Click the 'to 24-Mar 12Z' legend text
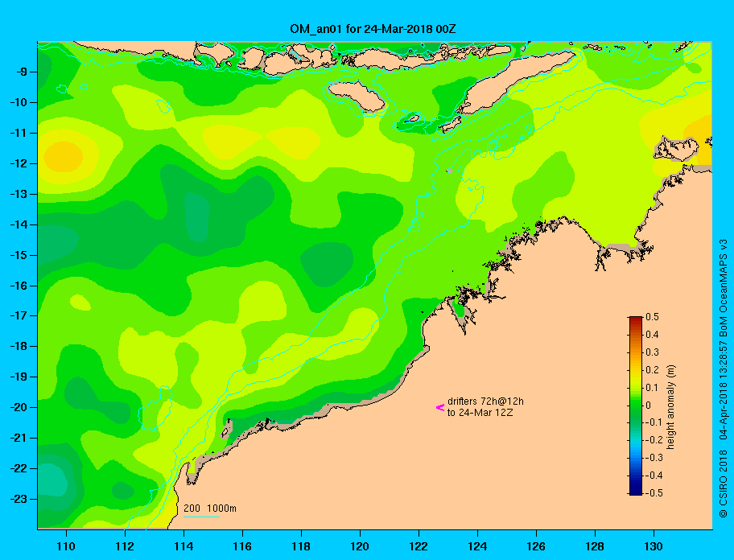Screen dimensions: 734x560 480,413
